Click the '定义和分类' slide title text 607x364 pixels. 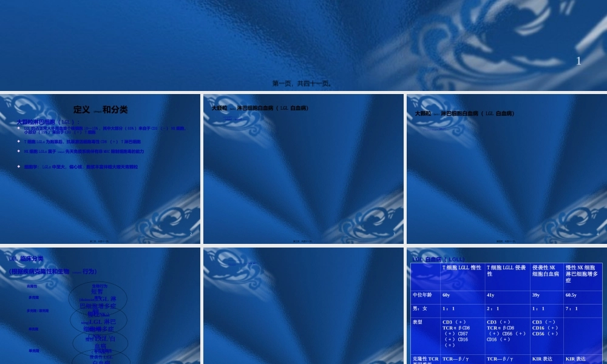point(100,110)
